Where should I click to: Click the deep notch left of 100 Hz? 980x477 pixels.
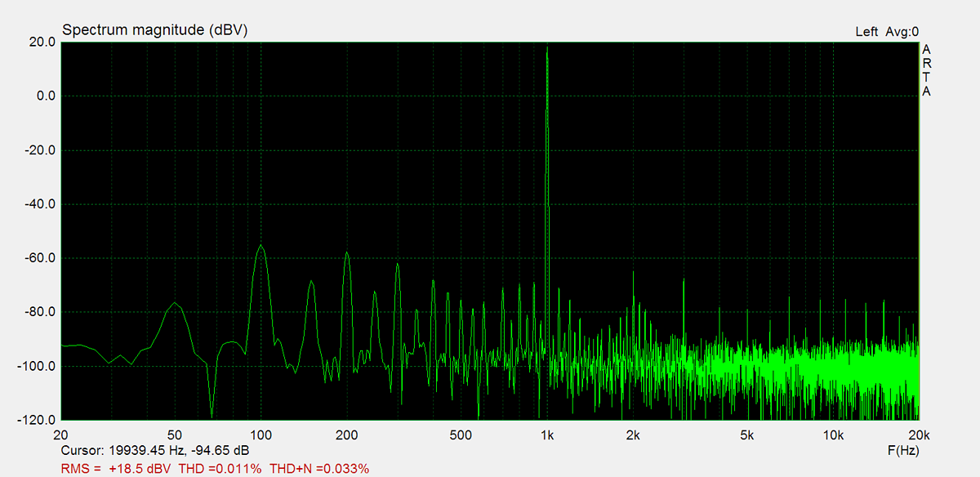pos(212,413)
